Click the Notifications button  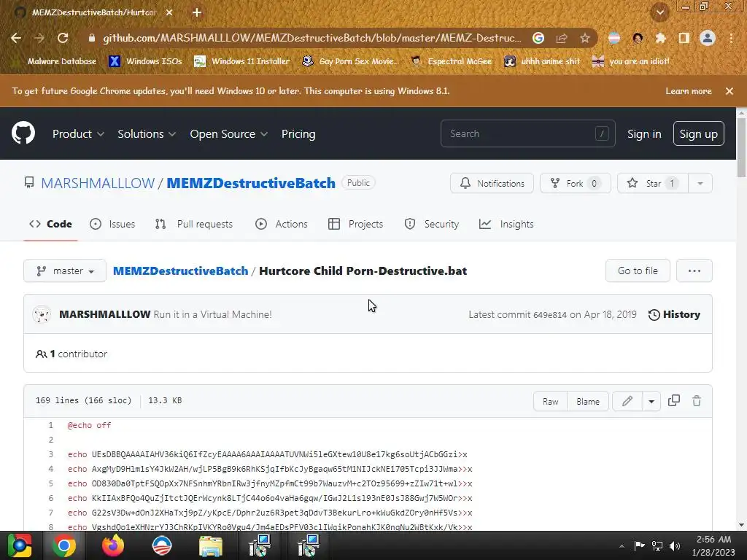492,183
